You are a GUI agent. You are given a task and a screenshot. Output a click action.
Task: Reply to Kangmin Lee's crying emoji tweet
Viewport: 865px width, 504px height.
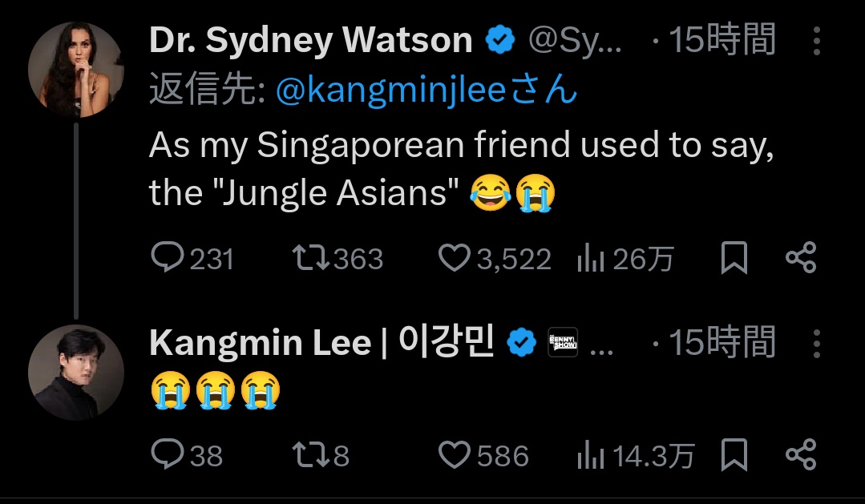click(167, 455)
